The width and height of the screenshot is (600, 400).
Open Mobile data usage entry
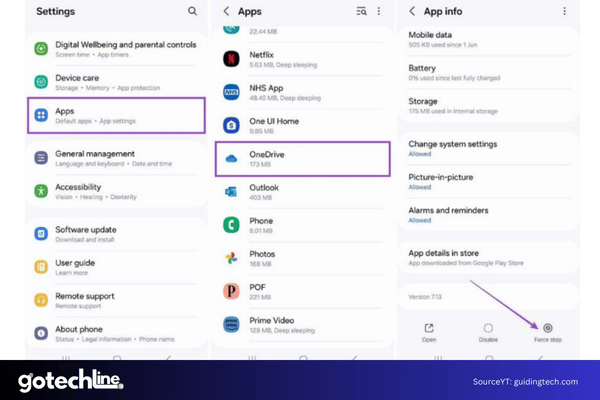tap(489, 39)
